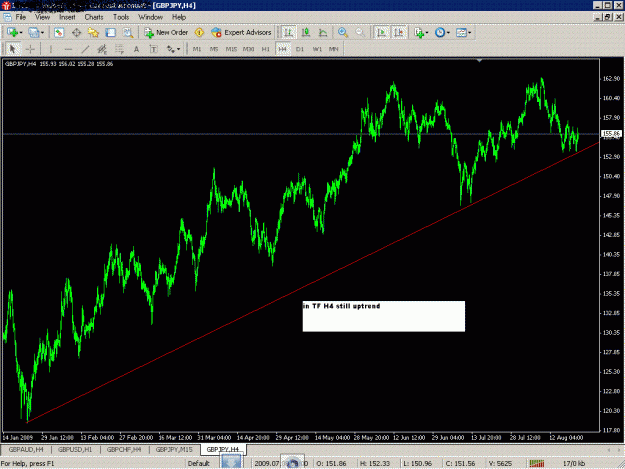This screenshot has width=625, height=469.
Task: Switch chart to bar chart mode
Action: (x=289, y=32)
